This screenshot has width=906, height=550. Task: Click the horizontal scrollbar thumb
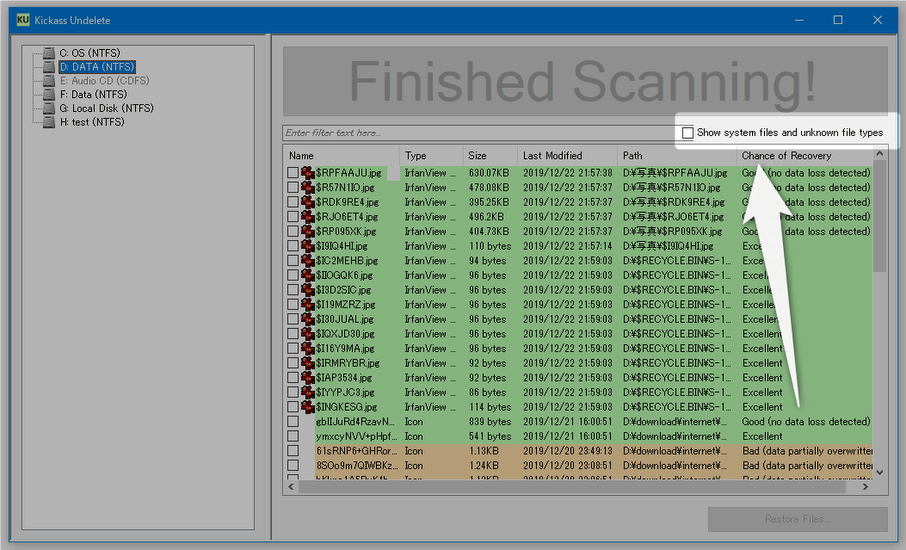(x=572, y=487)
